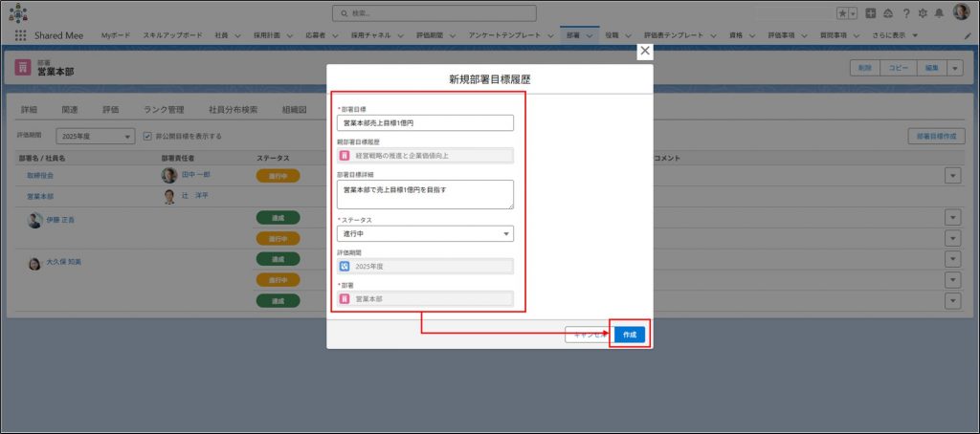This screenshot has width=980, height=434.
Task: Open the user profile avatar
Action: (960, 12)
